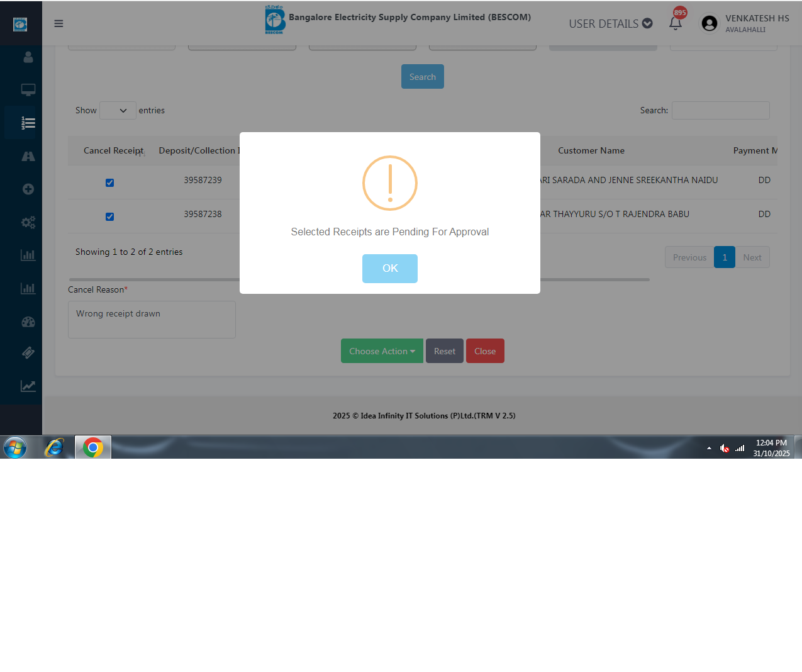Switch to Chrome in the taskbar
Viewport: 802px width, 672px height.
pos(93,447)
